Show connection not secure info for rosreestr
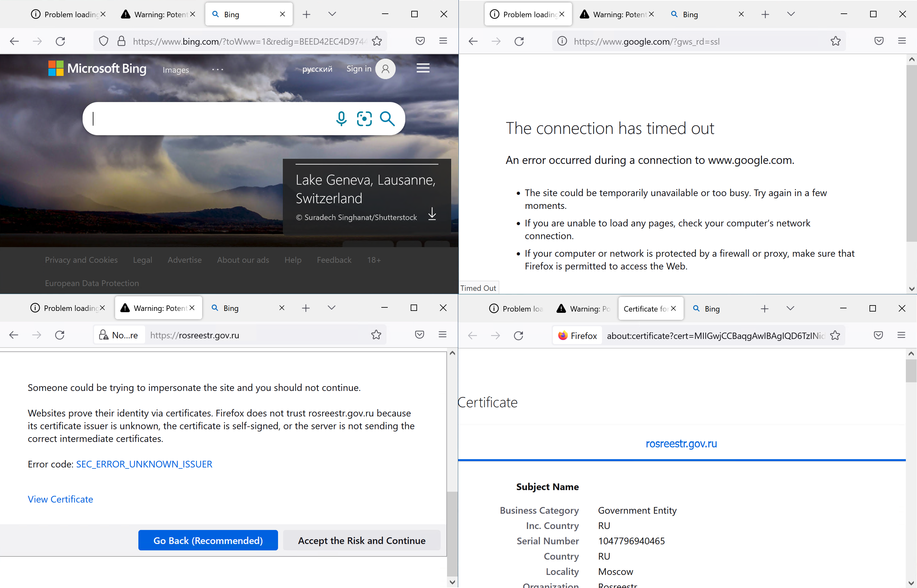917x588 pixels. [119, 335]
